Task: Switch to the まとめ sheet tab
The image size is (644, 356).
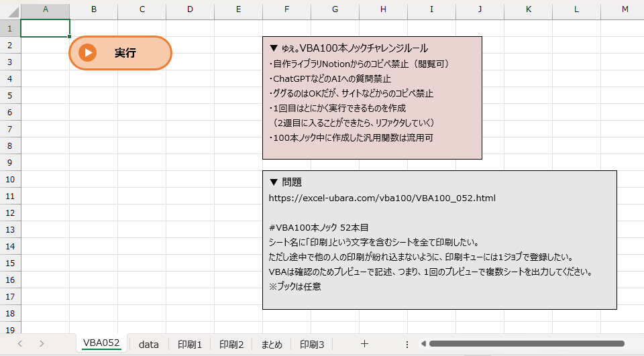Action: pos(272,345)
